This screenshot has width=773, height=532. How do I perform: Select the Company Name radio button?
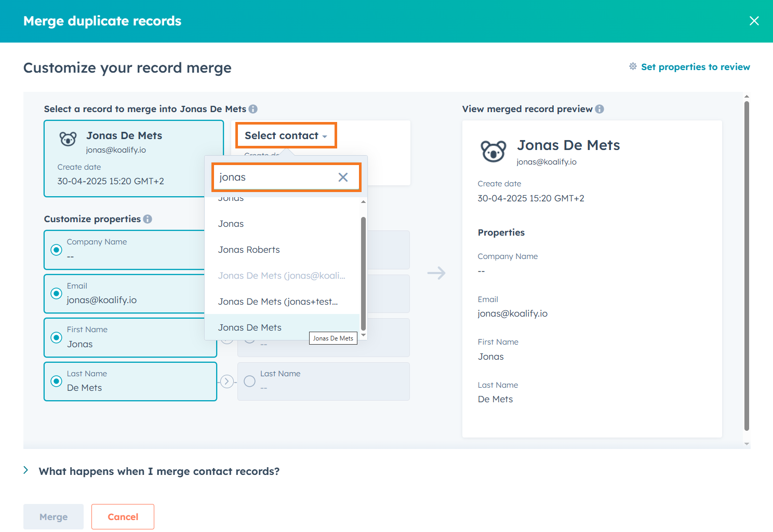56,250
